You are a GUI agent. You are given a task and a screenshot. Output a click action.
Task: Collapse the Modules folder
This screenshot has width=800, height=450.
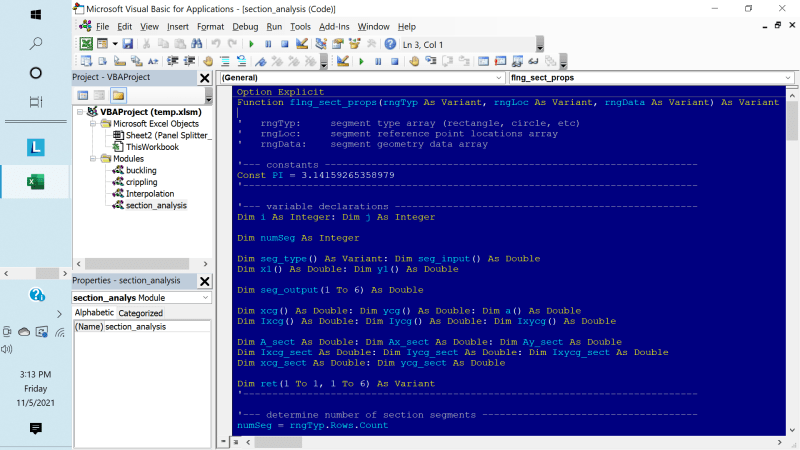coord(93,159)
